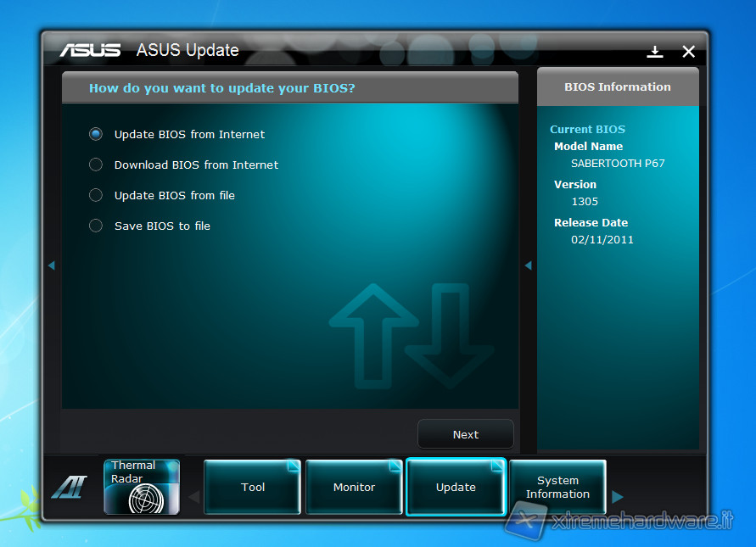Open the Monitor menu
Screen dimensions: 756x547
pos(354,487)
